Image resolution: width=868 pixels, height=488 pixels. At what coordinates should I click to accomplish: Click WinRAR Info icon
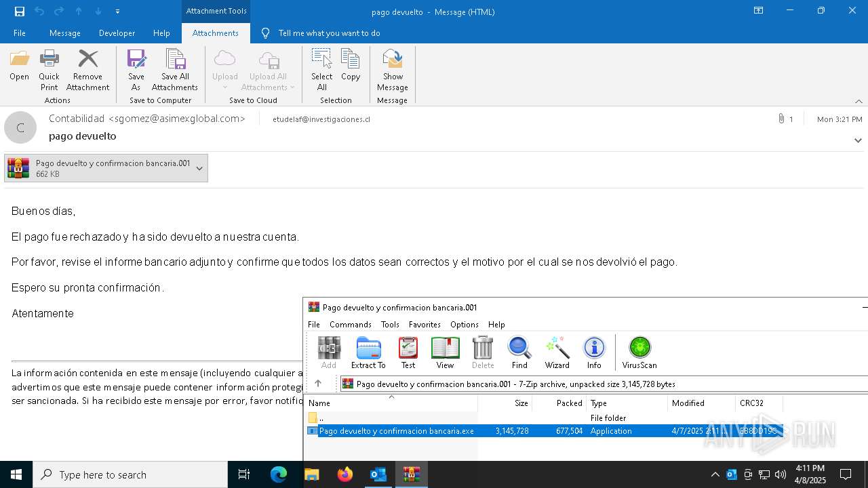pyautogui.click(x=594, y=352)
